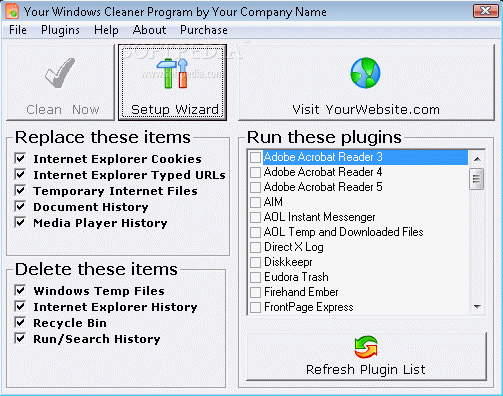This screenshot has width=503, height=396.
Task: Close the Windows Cleaner program window
Action: [x=485, y=11]
